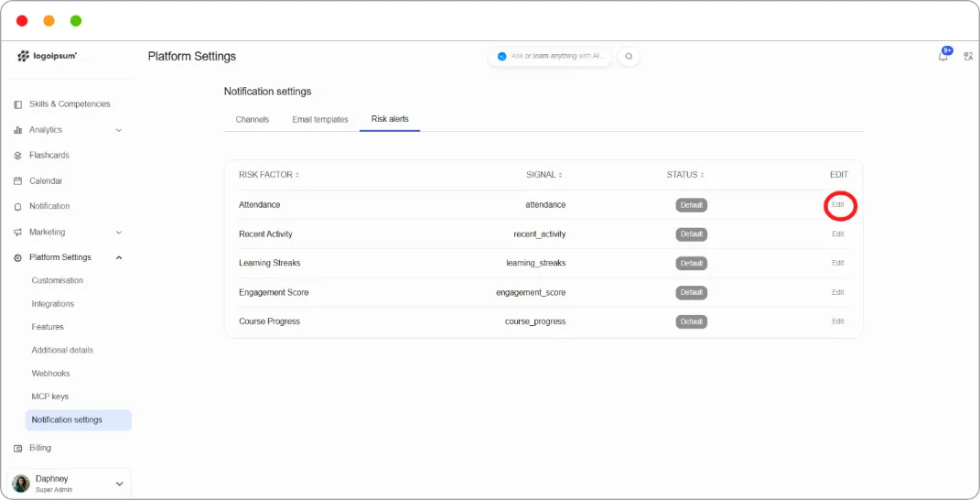This screenshot has height=500, width=980.
Task: Open Webhooks submenu item
Action: click(50, 373)
